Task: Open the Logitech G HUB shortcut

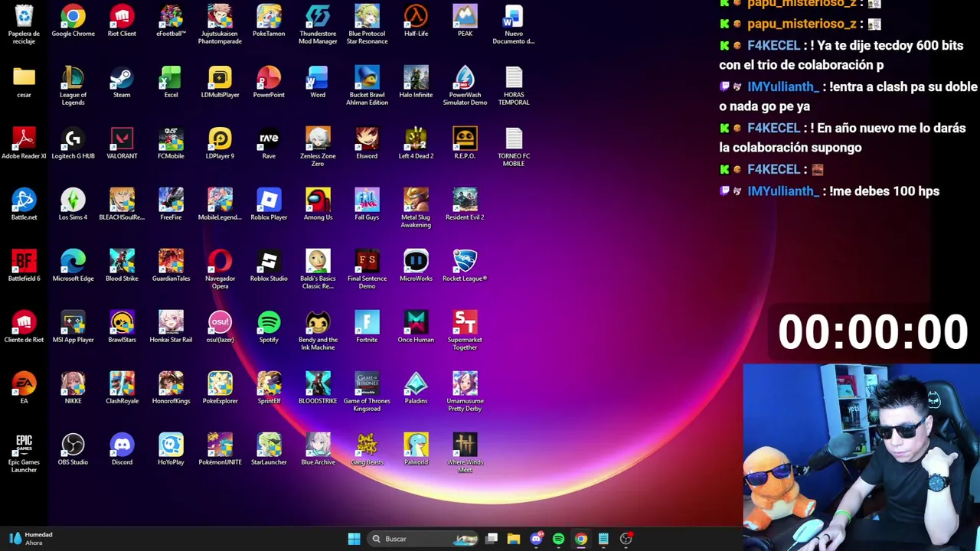Action: coord(73,144)
